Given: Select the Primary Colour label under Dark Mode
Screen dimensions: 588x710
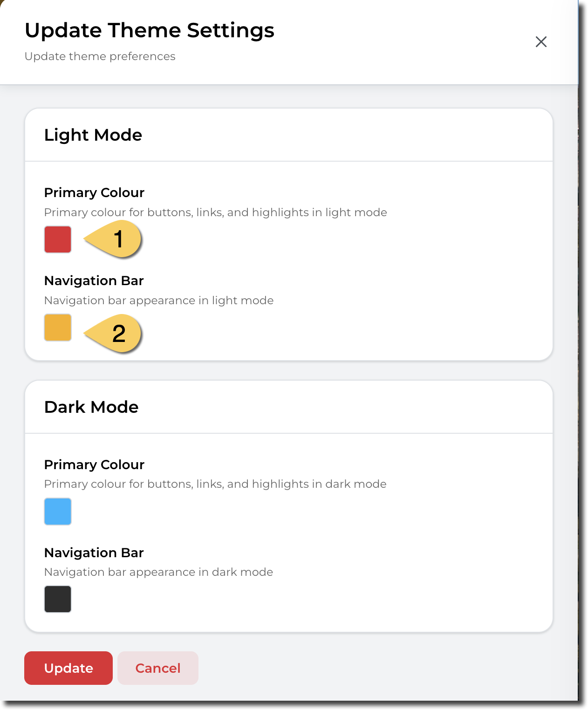Looking at the screenshot, I should click(94, 464).
